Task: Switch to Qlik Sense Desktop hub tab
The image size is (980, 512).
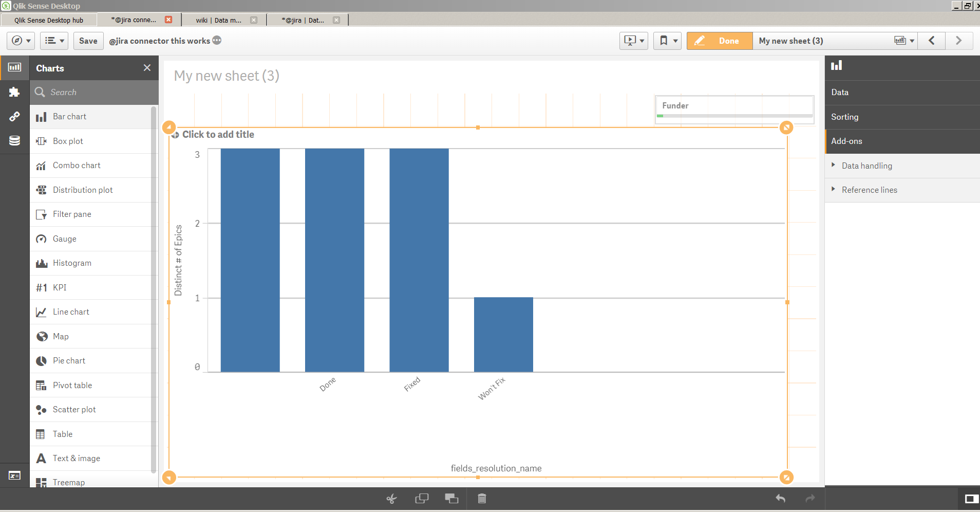Action: (x=49, y=20)
